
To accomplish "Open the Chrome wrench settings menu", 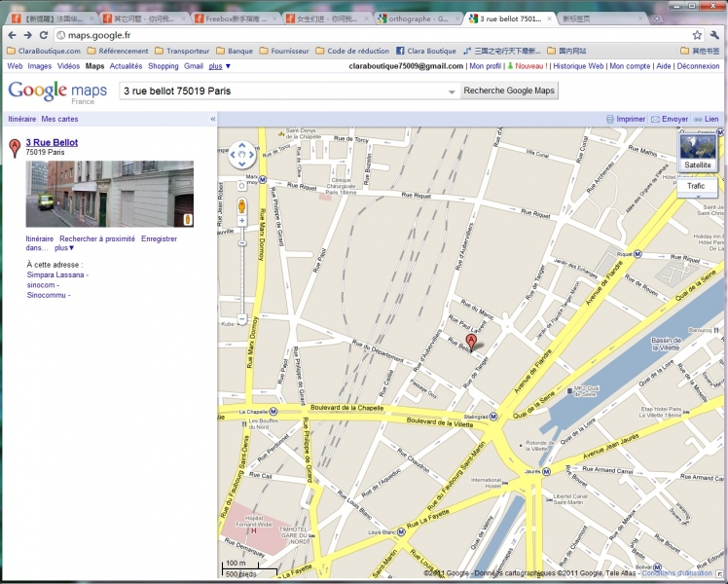I will point(714,35).
